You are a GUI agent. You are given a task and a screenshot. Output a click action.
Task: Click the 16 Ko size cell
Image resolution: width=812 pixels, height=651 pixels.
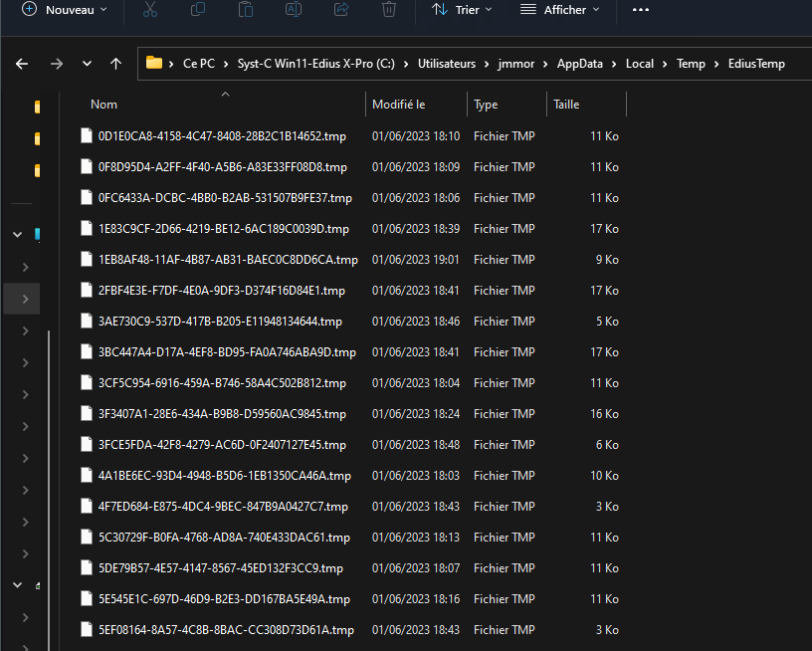click(x=604, y=414)
